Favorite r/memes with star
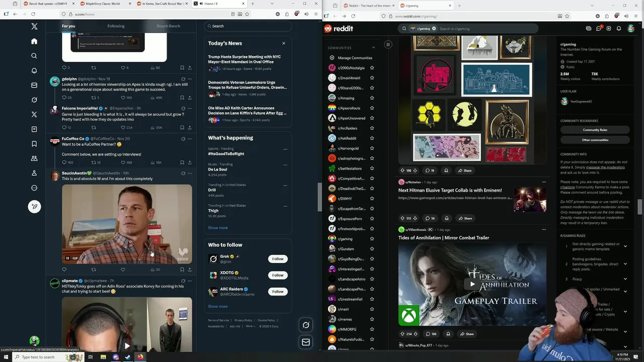 tap(372, 319)
